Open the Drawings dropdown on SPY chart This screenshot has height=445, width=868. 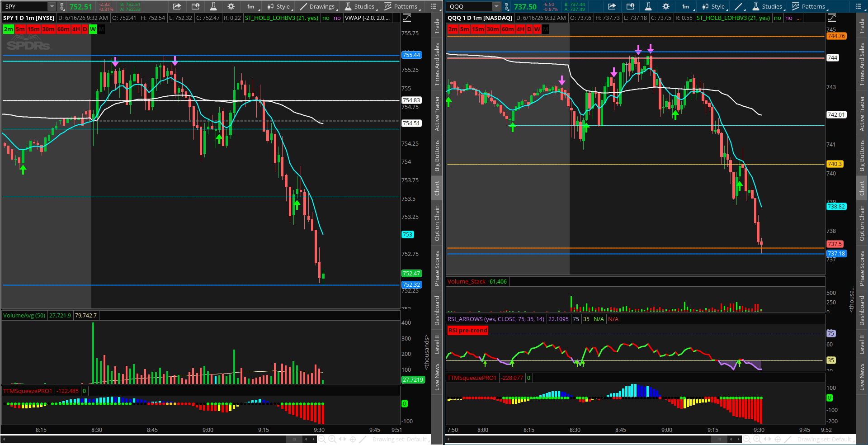(x=318, y=6)
